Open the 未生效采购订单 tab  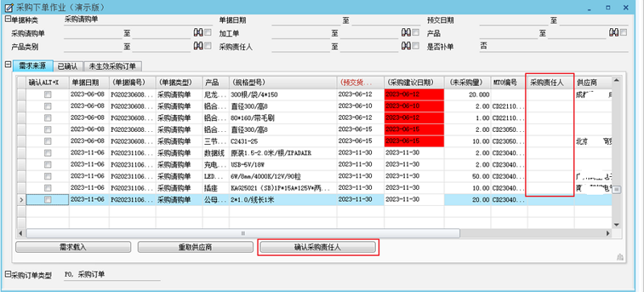click(113, 66)
